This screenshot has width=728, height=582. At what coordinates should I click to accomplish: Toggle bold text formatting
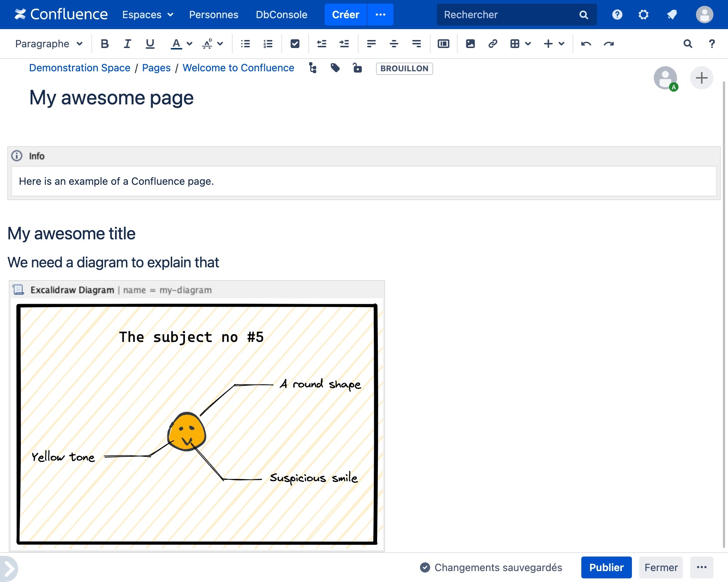(x=105, y=44)
